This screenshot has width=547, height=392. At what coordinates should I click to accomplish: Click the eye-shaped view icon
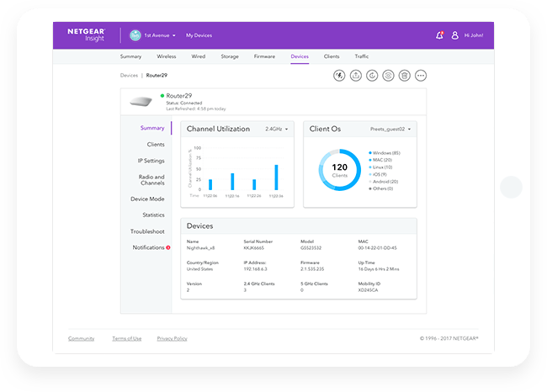pyautogui.click(x=388, y=76)
